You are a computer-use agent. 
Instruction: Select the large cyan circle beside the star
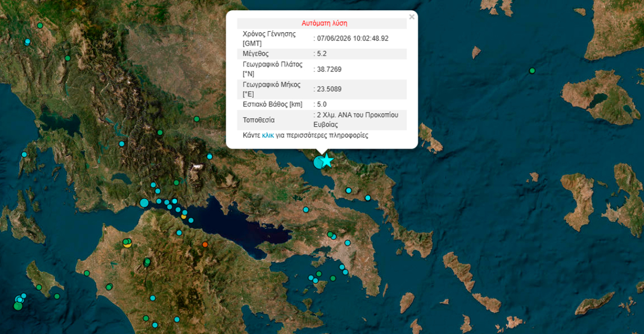click(x=320, y=162)
